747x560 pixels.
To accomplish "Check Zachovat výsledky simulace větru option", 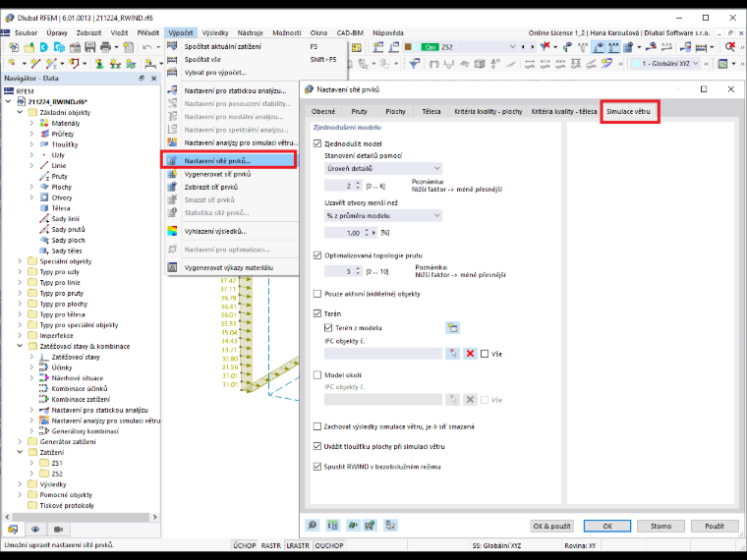I will pos(317,426).
